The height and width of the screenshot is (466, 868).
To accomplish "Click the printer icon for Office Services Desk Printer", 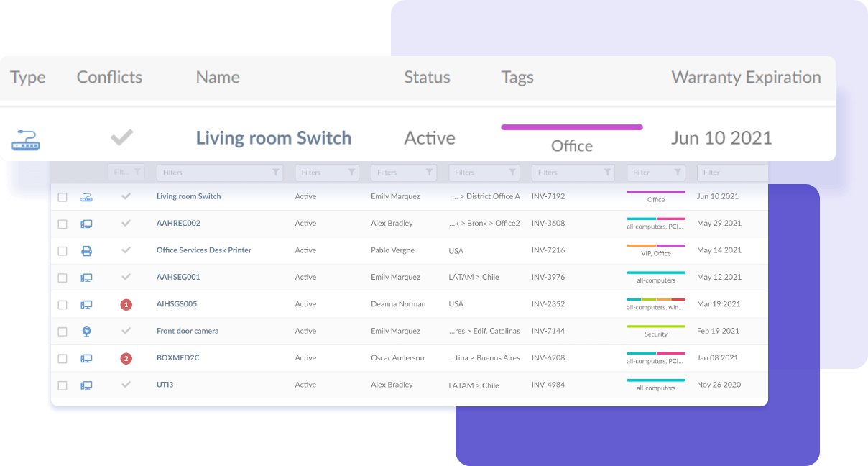I will (86, 251).
